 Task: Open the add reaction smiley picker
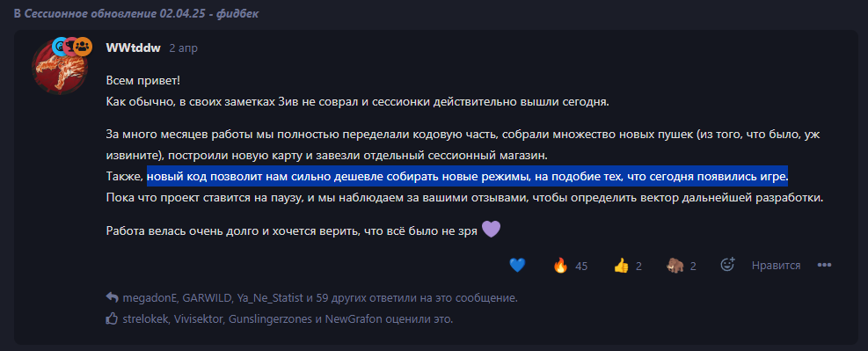(726, 265)
